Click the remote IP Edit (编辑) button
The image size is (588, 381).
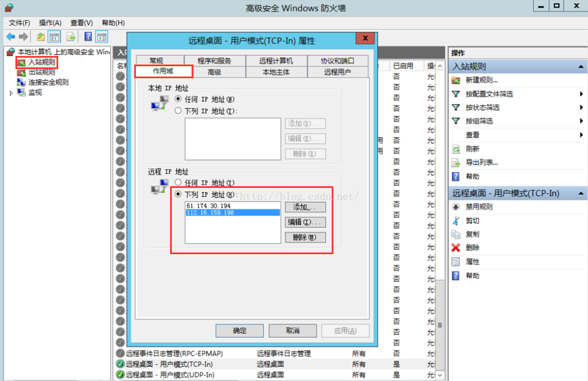point(305,222)
